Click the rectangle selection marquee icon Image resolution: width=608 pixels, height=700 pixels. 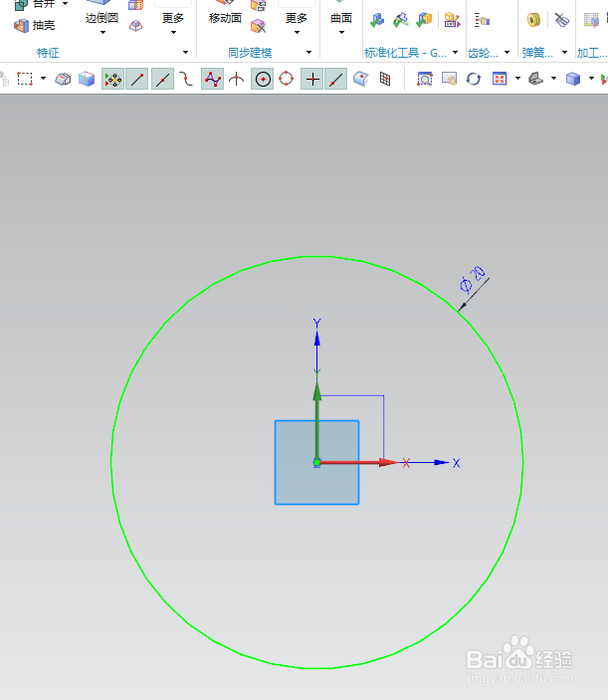pyautogui.click(x=25, y=79)
